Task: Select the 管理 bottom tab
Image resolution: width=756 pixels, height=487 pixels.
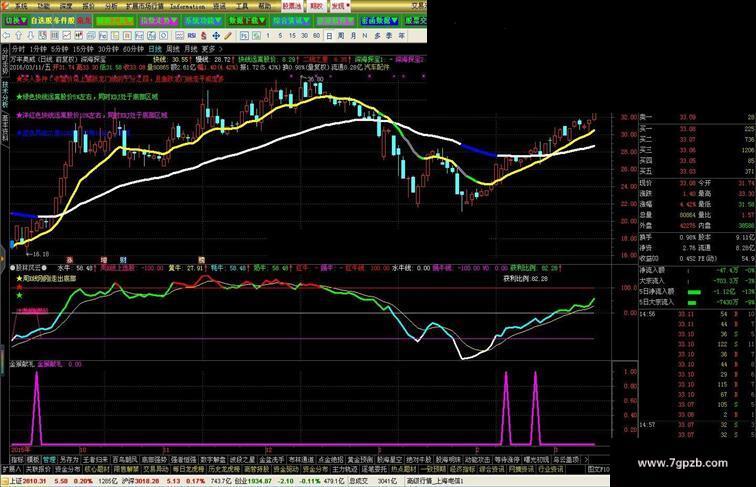Action: coord(49,460)
